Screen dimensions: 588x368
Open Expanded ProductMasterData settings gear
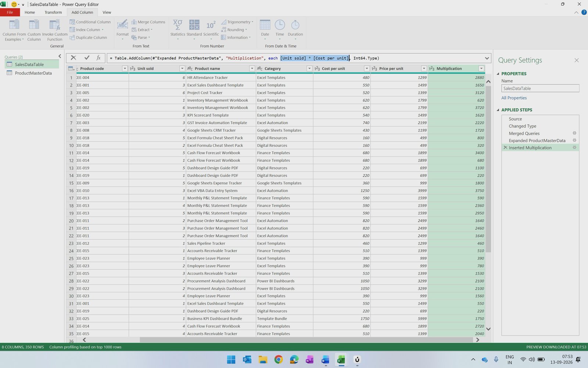[x=574, y=141]
